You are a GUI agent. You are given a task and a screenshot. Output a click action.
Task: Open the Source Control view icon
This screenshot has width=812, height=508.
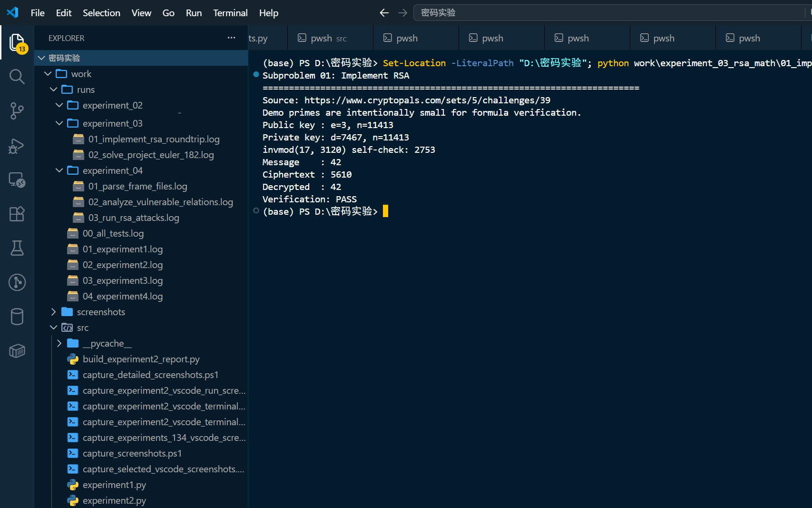(17, 111)
